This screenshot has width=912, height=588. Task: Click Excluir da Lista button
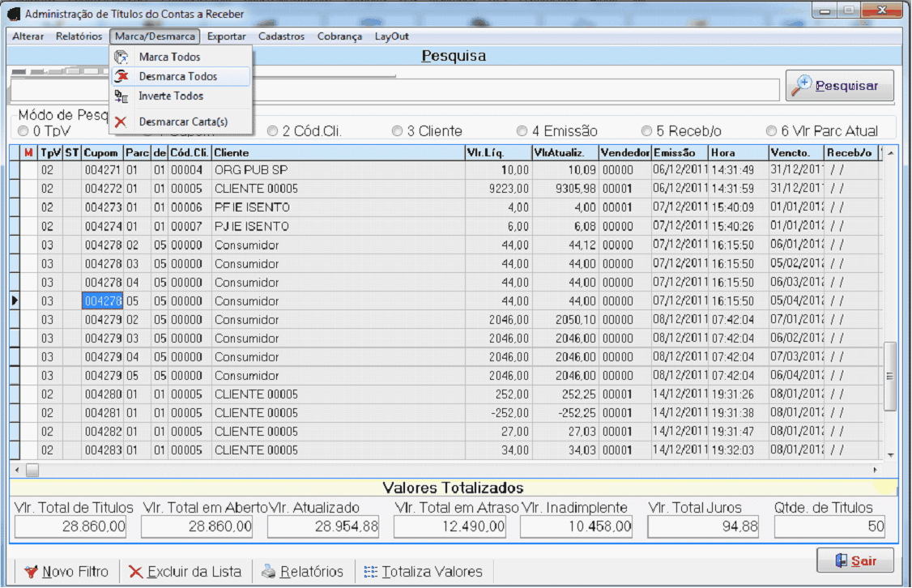tap(185, 572)
